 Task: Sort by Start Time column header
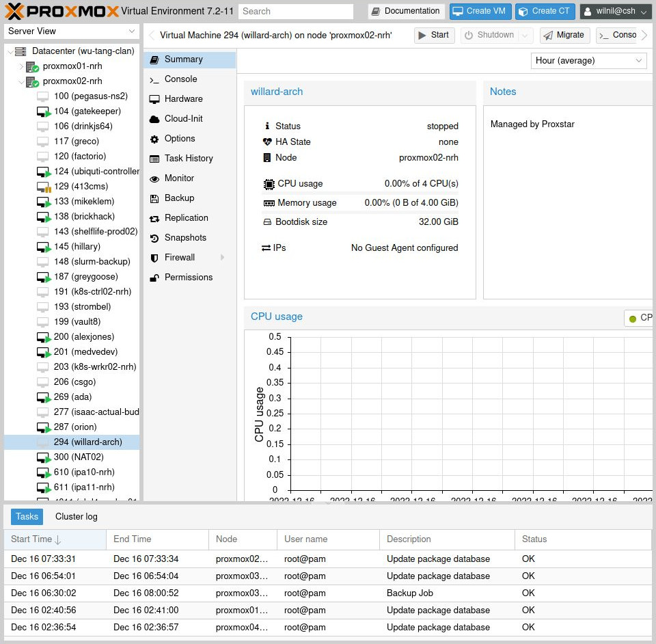tap(55, 539)
